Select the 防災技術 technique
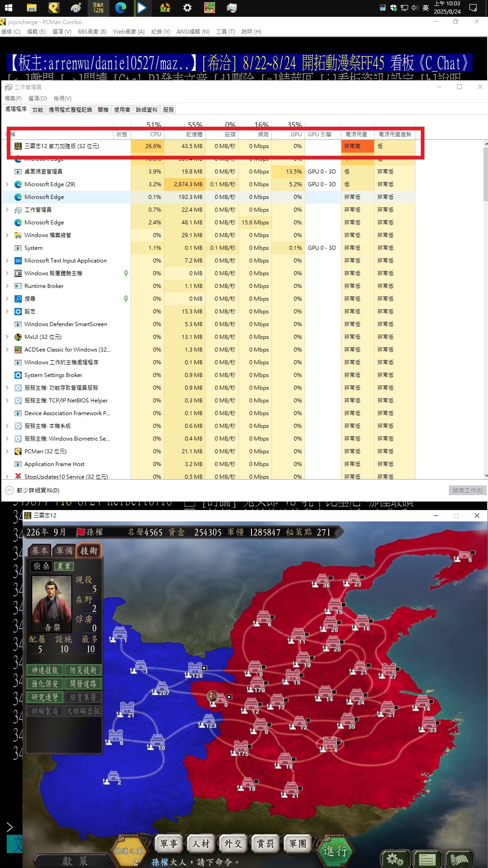Image resolution: width=488 pixels, height=868 pixels. coord(83,670)
